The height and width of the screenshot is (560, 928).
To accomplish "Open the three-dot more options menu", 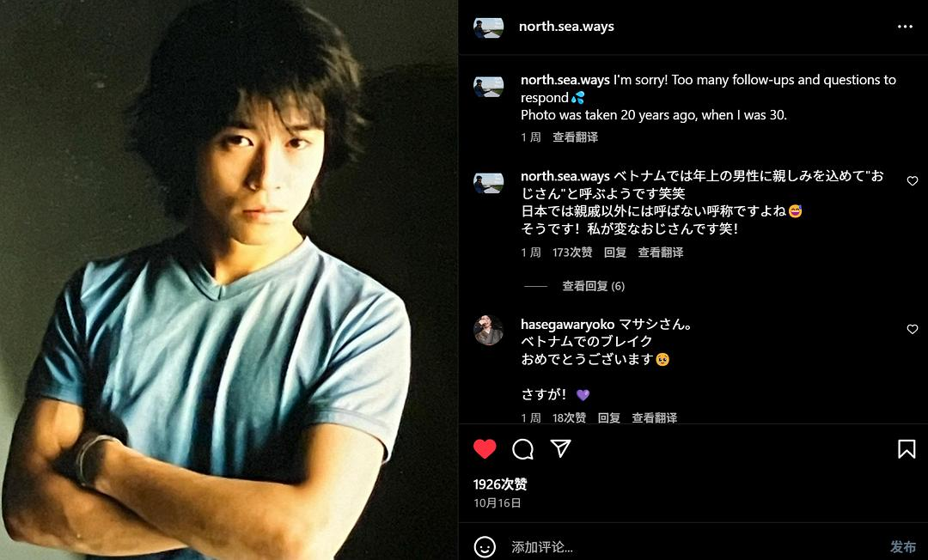I will pos(904,27).
